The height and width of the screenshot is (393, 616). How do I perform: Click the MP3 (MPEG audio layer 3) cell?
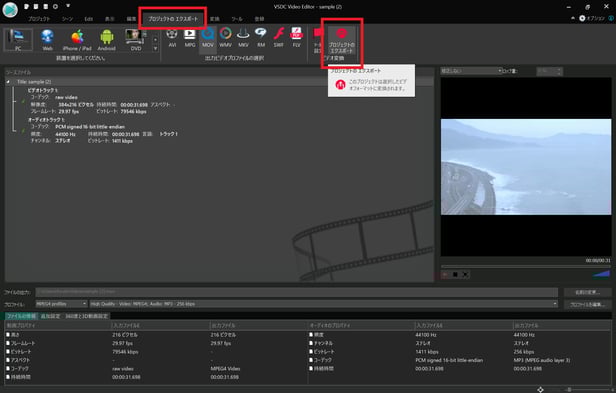(x=541, y=360)
